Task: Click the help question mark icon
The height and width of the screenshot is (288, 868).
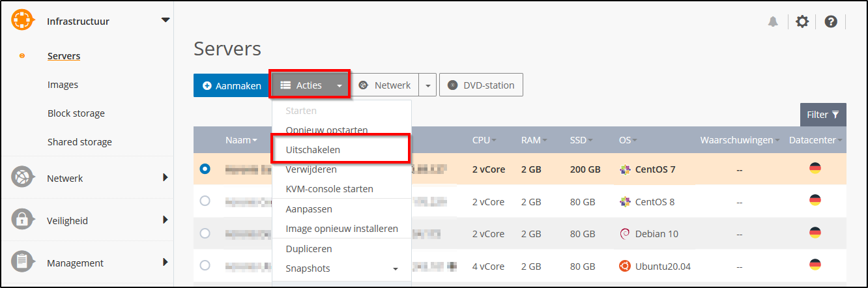Action: [830, 22]
